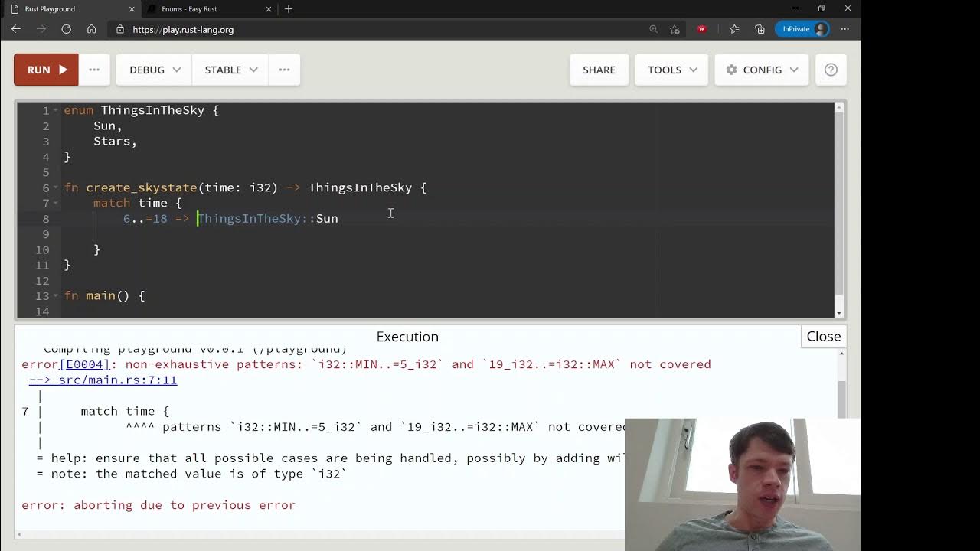Click 'error: aborting due to previous error' text

coord(158,505)
